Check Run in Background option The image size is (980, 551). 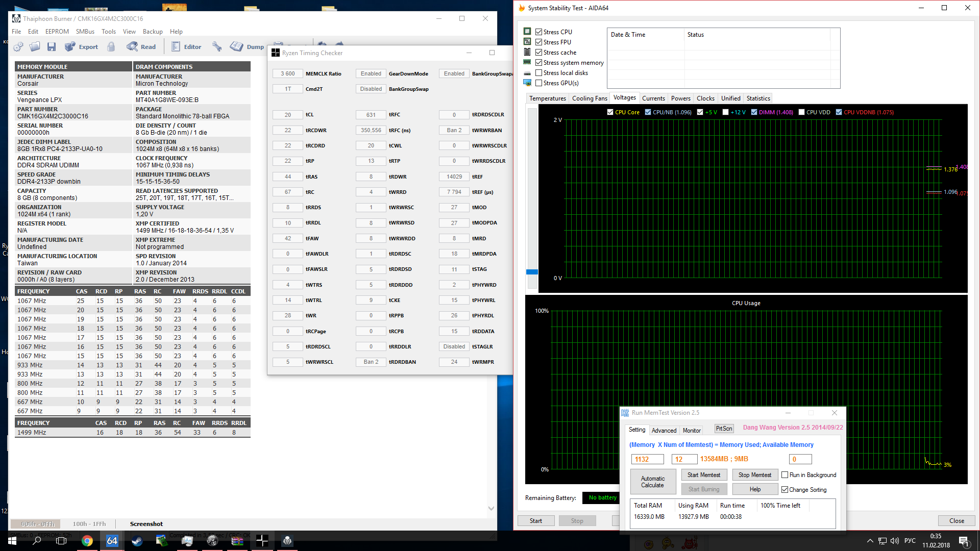tap(785, 475)
